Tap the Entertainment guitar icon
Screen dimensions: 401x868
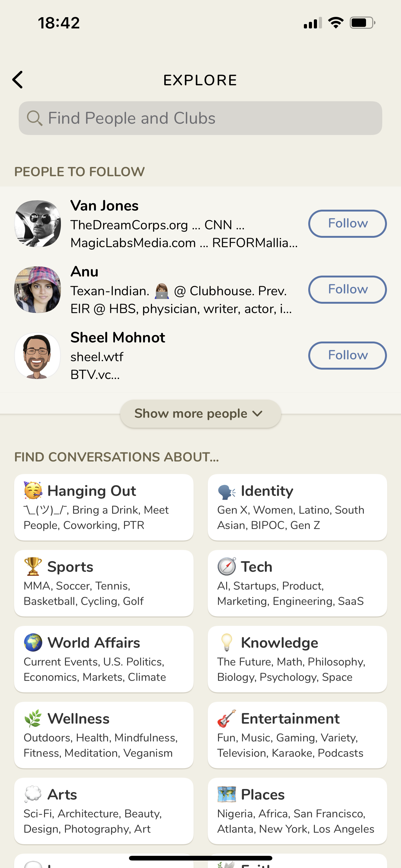point(227,718)
